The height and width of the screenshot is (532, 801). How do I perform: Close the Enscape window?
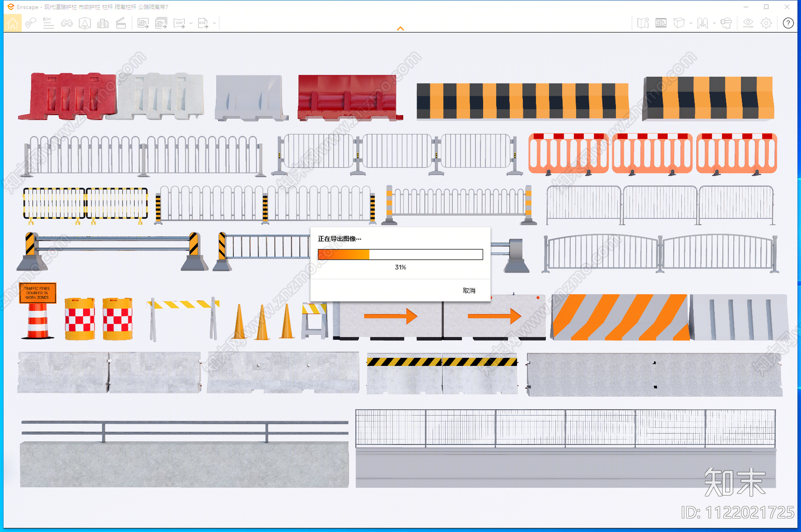click(787, 7)
